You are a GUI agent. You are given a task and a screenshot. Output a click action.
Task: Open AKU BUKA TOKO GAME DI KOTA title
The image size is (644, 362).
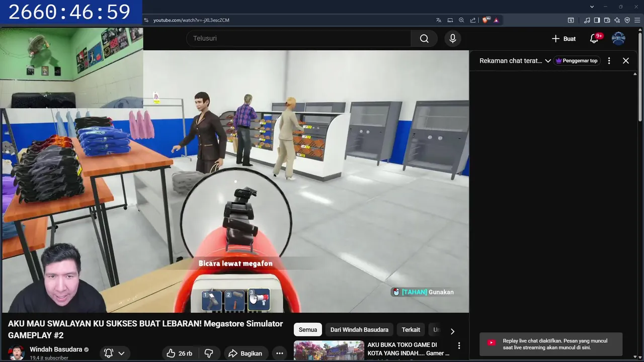point(409,349)
